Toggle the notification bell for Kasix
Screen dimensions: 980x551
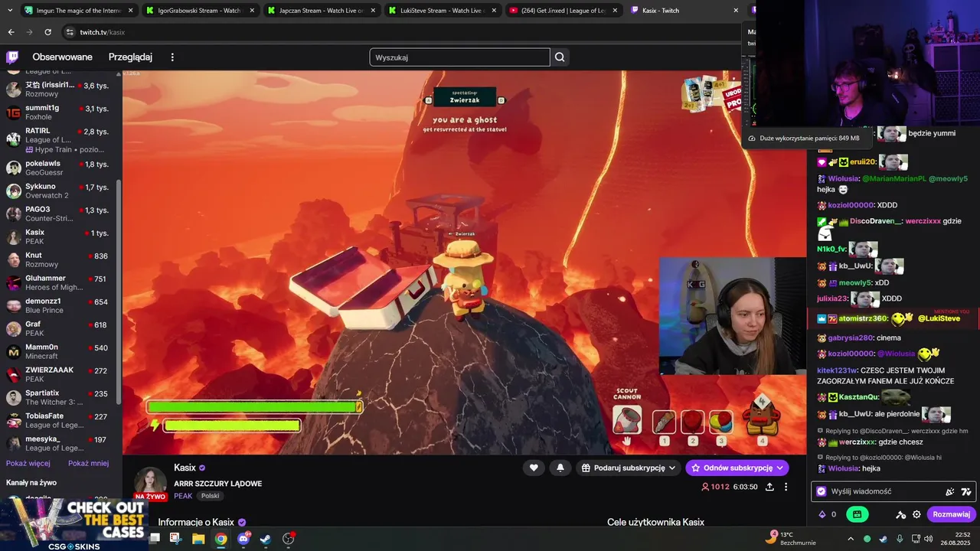coord(560,468)
